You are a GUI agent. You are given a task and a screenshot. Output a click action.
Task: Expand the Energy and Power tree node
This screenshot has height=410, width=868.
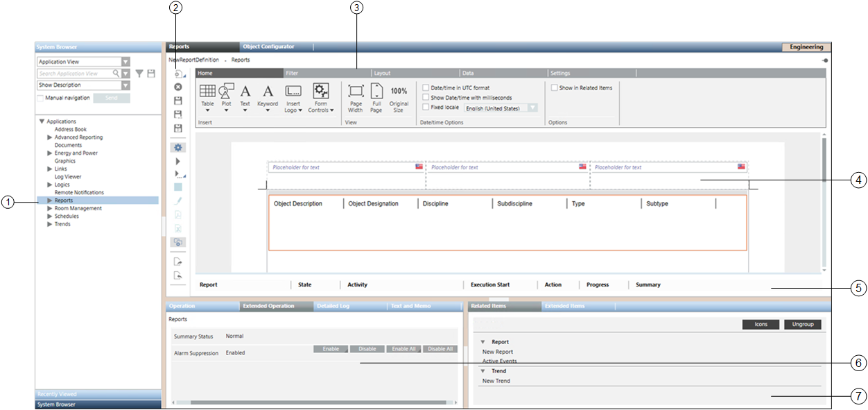click(49, 153)
